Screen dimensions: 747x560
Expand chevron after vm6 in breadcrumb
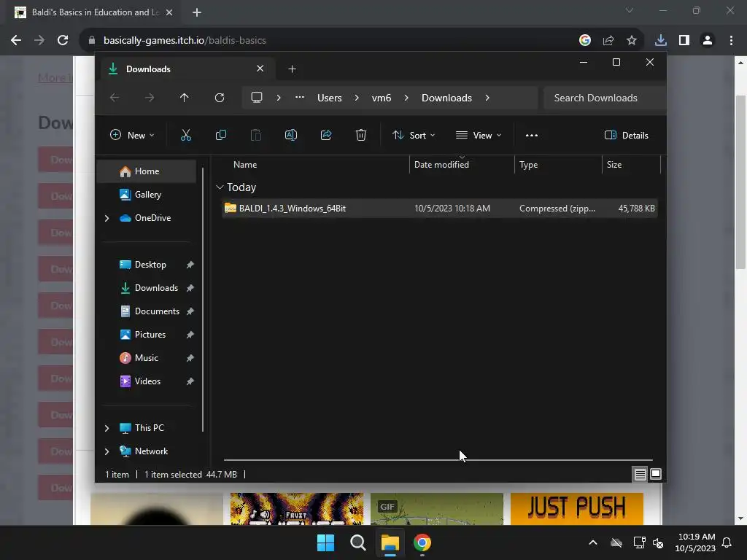click(x=406, y=98)
